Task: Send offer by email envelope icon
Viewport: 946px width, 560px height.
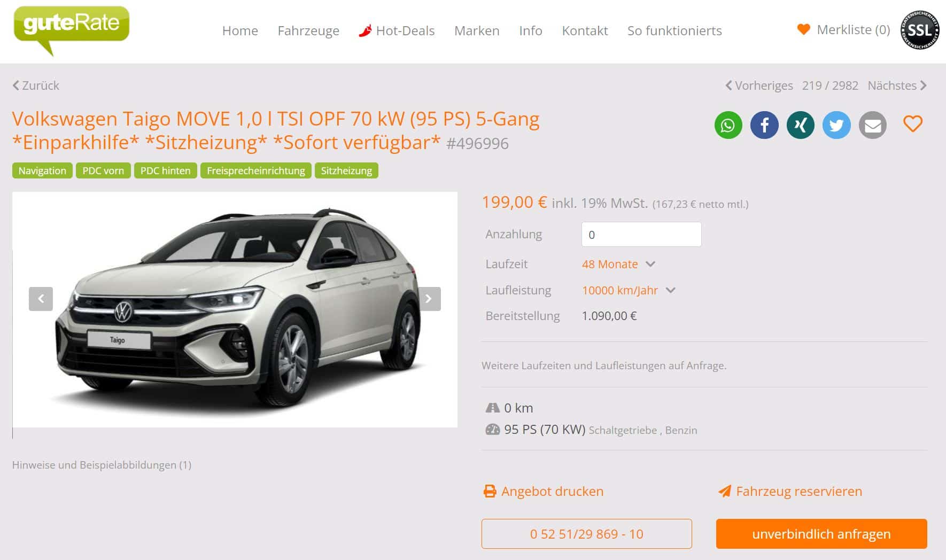Action: (872, 125)
